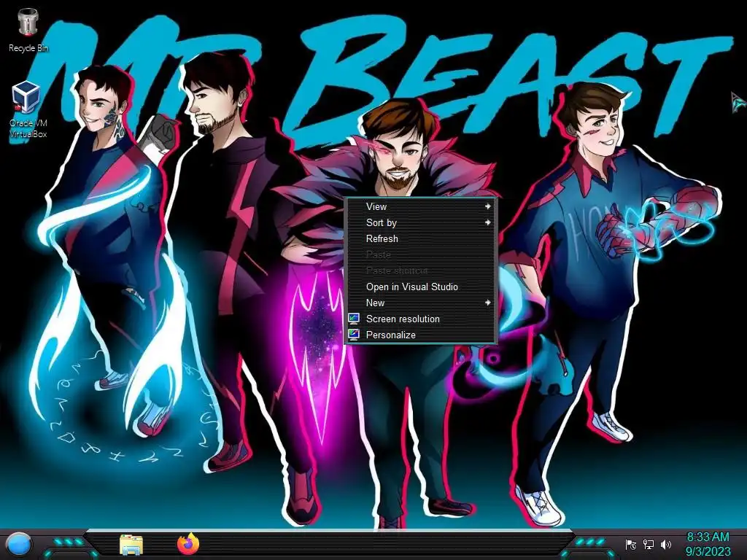Expand the Sort by submenu arrow
This screenshot has width=747, height=560.
(487, 222)
